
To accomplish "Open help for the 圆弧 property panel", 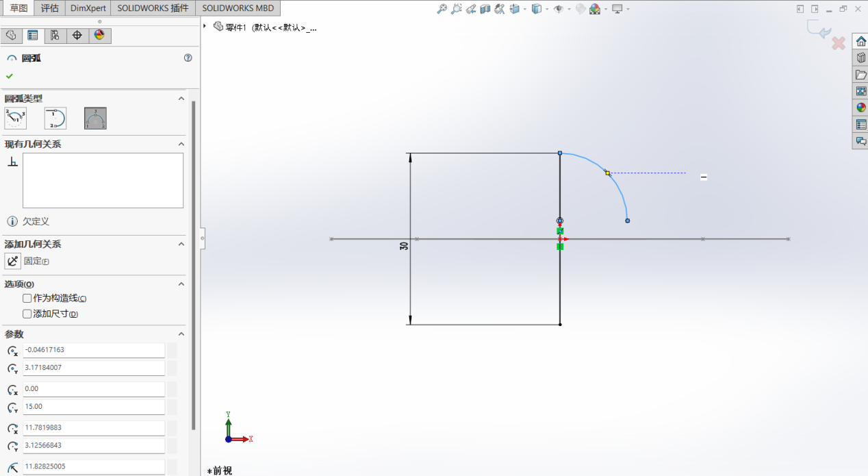I will point(188,58).
